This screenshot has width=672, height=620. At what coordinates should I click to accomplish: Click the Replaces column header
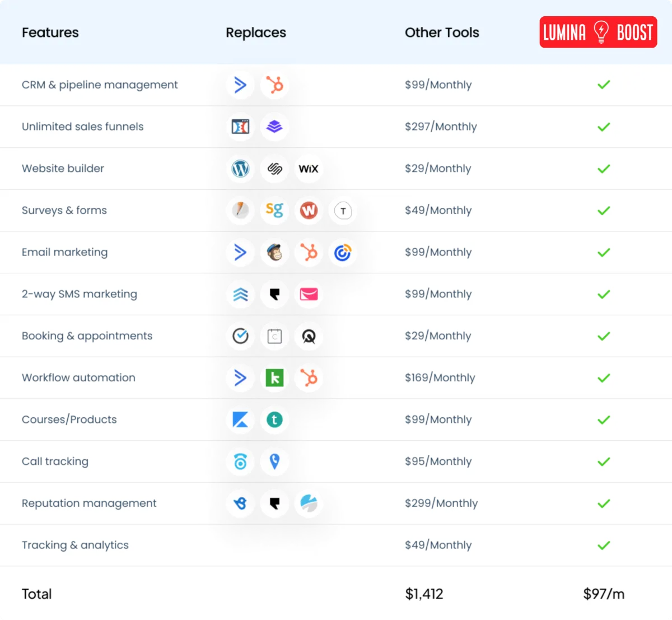[x=256, y=32]
